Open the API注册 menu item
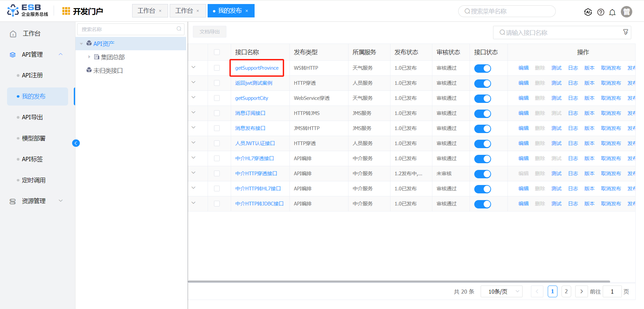This screenshot has width=644, height=309. coord(32,75)
